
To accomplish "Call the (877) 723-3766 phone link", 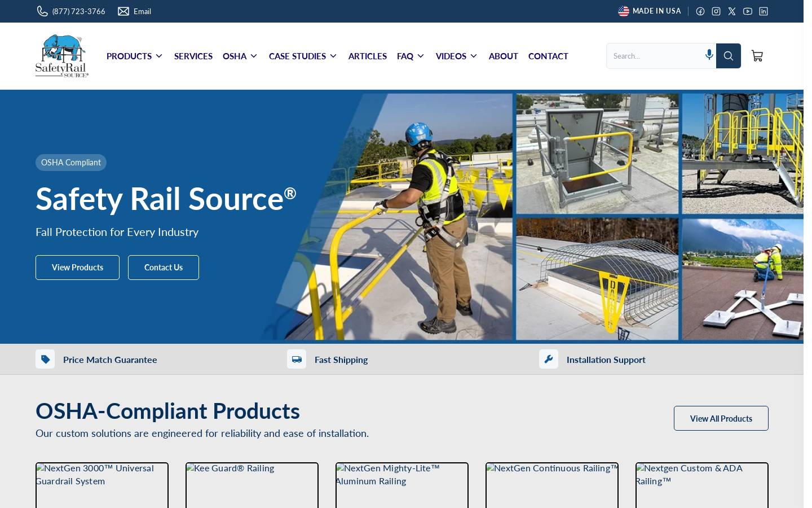I will click(x=78, y=11).
